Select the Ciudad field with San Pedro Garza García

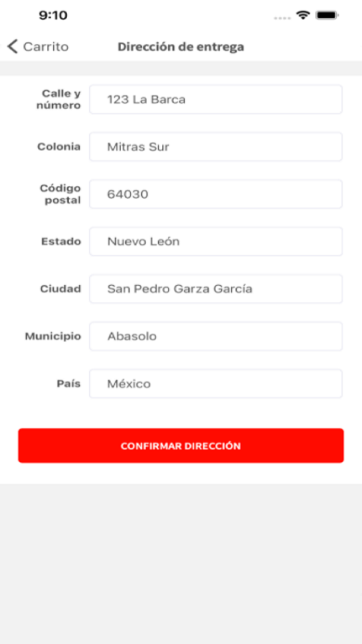pos(216,289)
